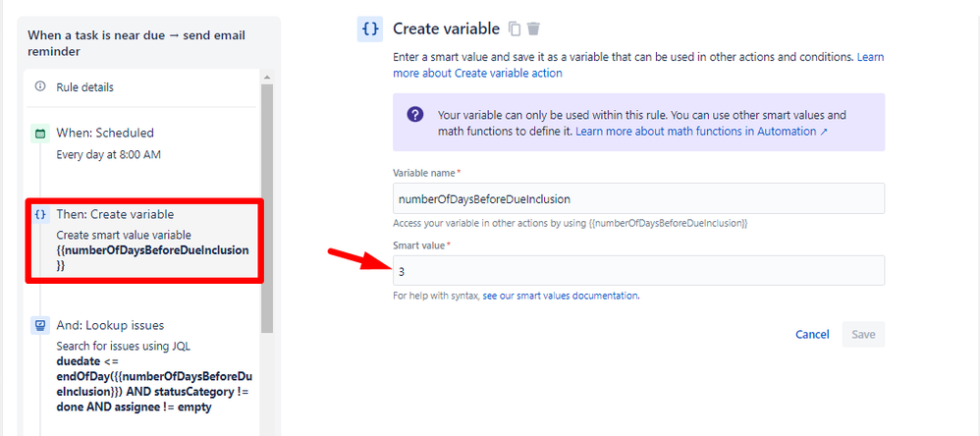Image resolution: width=980 pixels, height=436 pixels.
Task: Click the calendar icon for Scheduled trigger
Action: coord(40,133)
